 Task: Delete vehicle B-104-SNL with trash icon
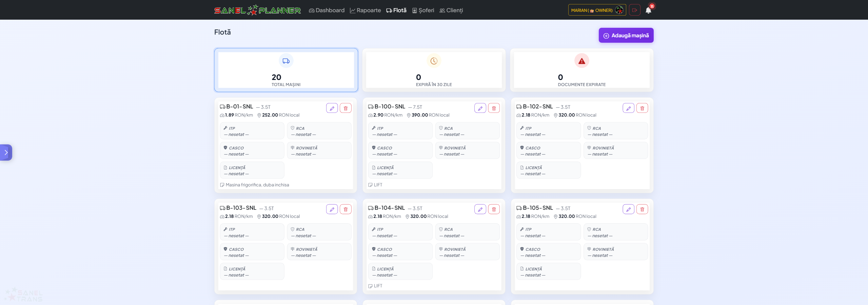coord(494,209)
